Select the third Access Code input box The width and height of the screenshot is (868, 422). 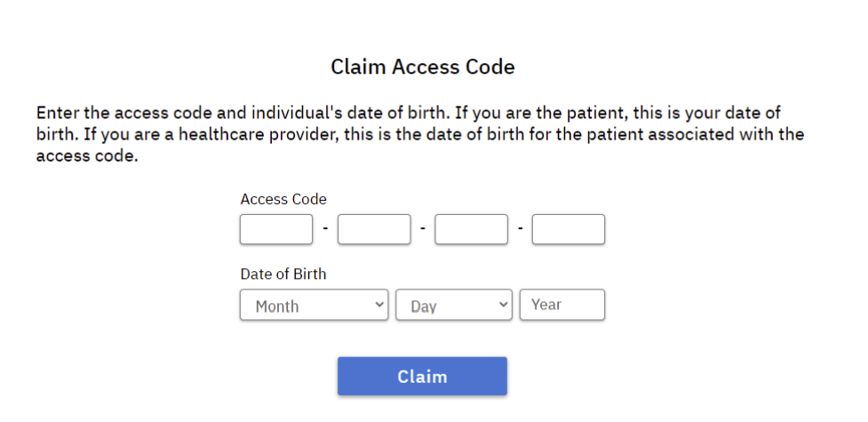[471, 229]
